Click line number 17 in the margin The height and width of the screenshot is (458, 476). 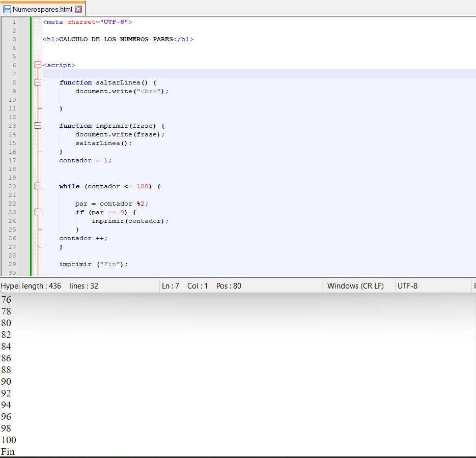12,160
